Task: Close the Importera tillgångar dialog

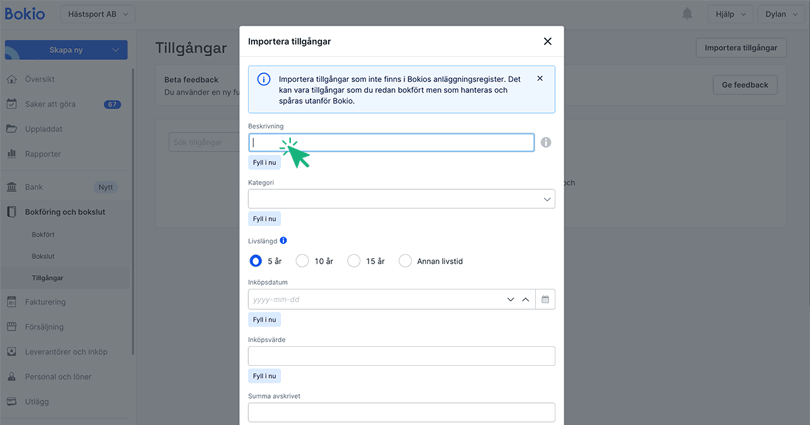Action: pos(547,41)
